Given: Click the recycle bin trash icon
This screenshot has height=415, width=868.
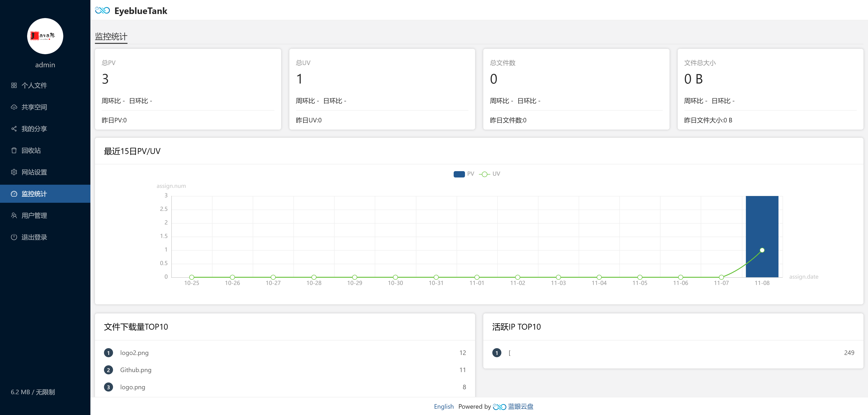Looking at the screenshot, I should (14, 150).
